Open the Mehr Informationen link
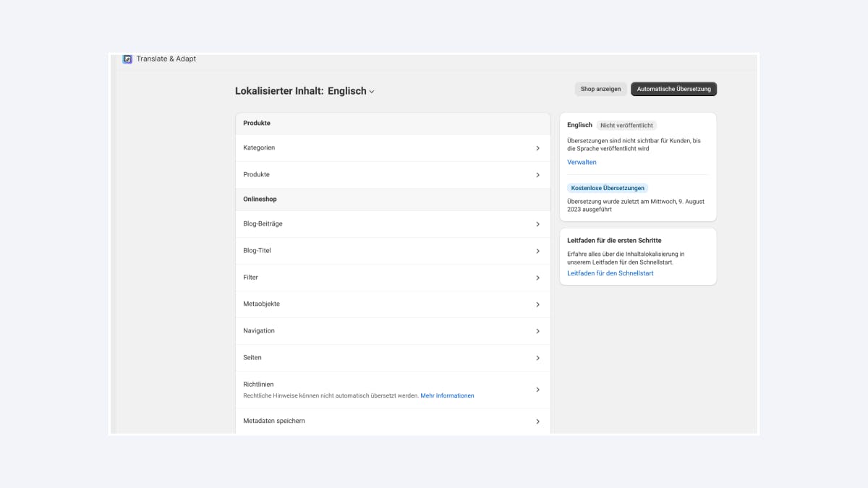The height and width of the screenshot is (488, 868). coord(447,395)
